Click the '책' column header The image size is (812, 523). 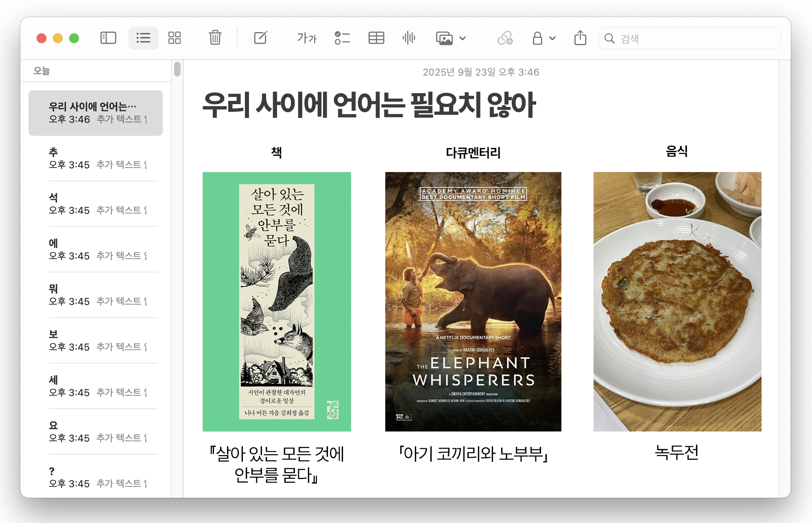click(x=277, y=153)
